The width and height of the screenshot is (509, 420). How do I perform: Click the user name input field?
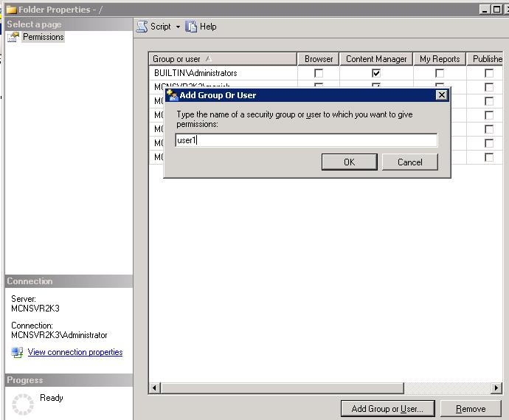tap(306, 140)
